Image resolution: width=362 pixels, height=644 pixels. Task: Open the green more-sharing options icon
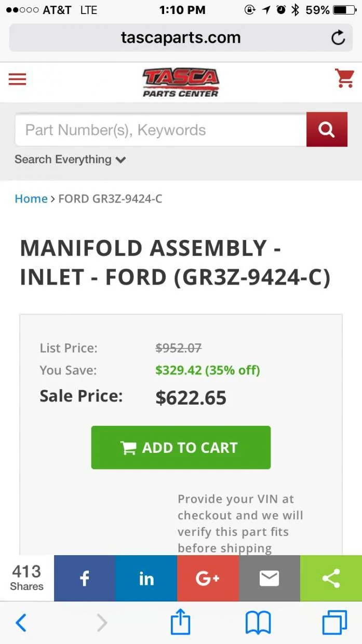[331, 578]
